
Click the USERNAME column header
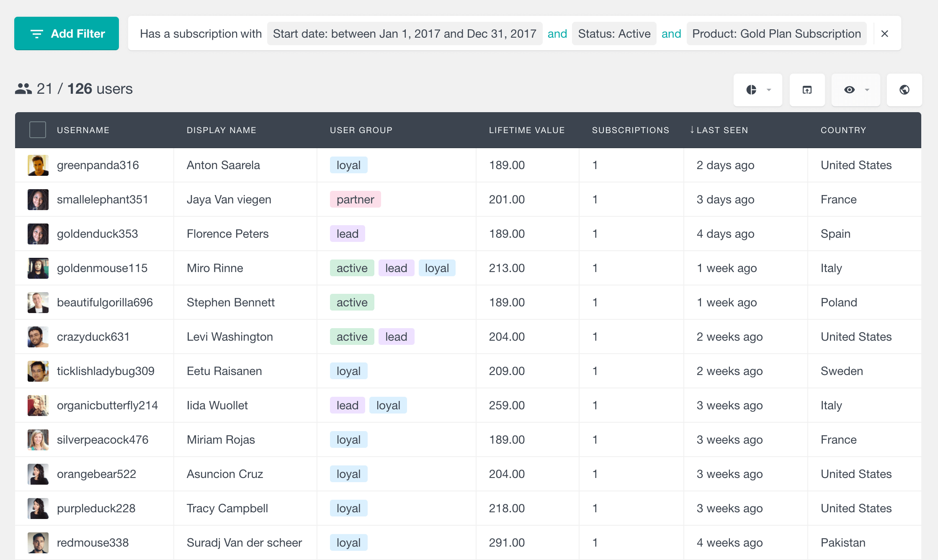pyautogui.click(x=82, y=130)
